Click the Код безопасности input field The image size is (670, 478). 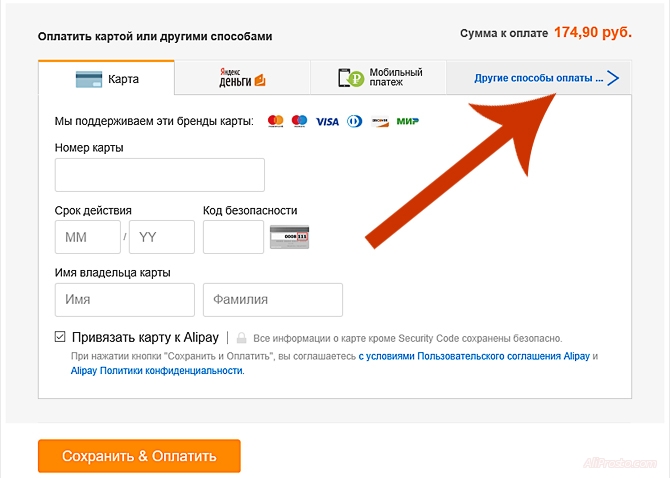coord(233,237)
